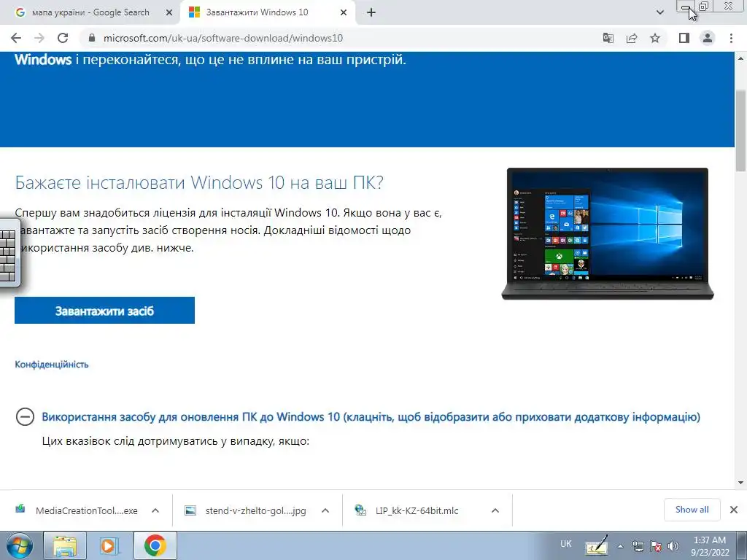Expand options for MediaCreationTool download
747x560 pixels.
155,510
